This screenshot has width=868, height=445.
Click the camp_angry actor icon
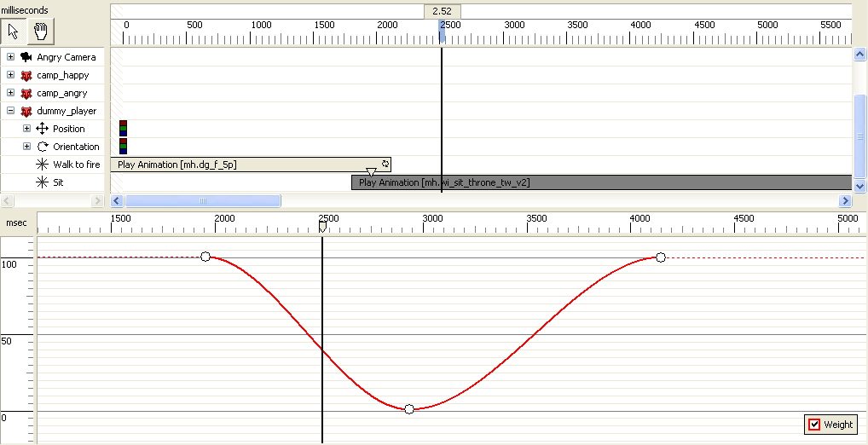tap(26, 93)
